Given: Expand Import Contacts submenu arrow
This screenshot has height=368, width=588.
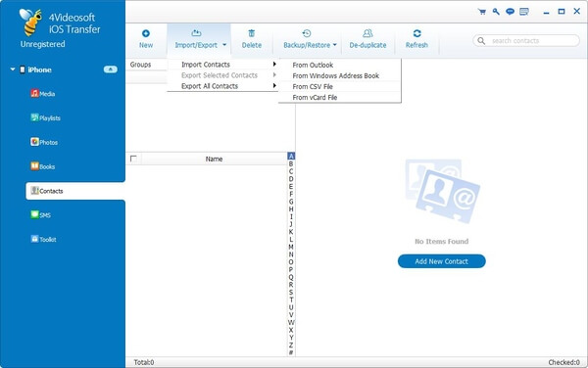Looking at the screenshot, I should click(x=274, y=65).
